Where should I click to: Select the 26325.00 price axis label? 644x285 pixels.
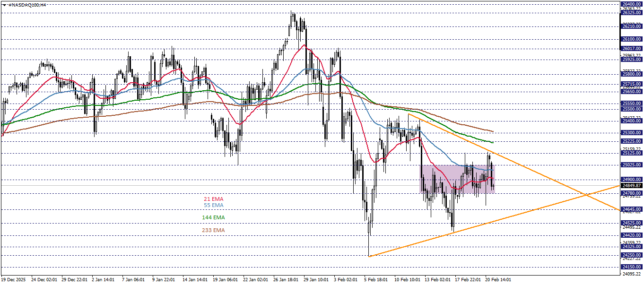click(x=632, y=12)
